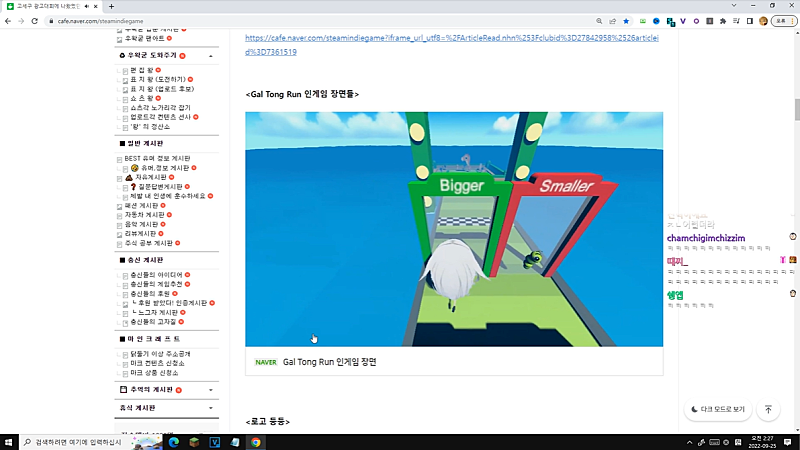Click the taskbar clock showing 2022-09-25

pyautogui.click(x=762, y=442)
